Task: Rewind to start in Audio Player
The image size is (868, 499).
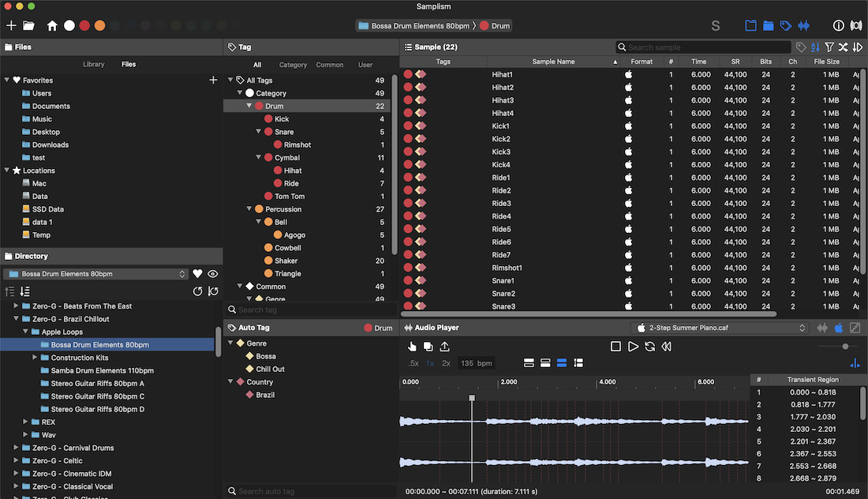Action: (667, 346)
